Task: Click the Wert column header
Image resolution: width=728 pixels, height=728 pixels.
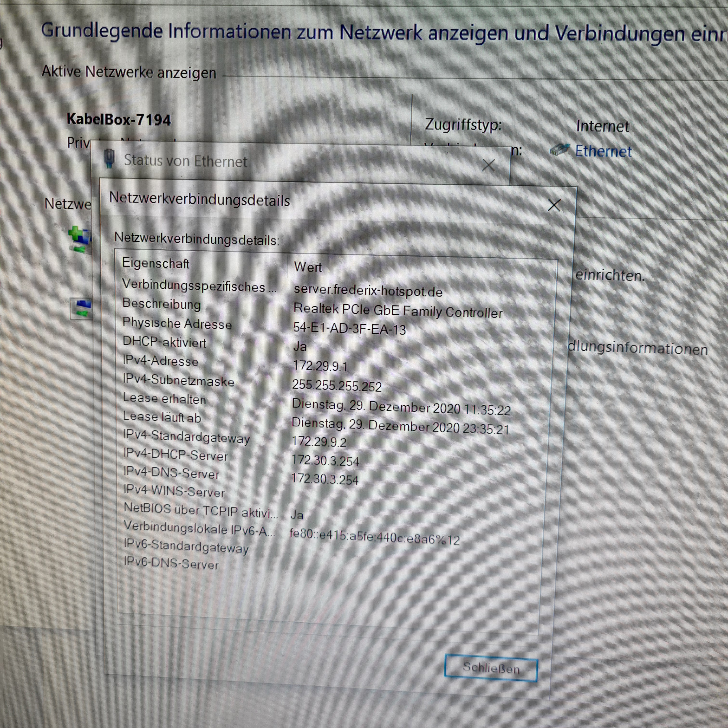Action: (308, 267)
